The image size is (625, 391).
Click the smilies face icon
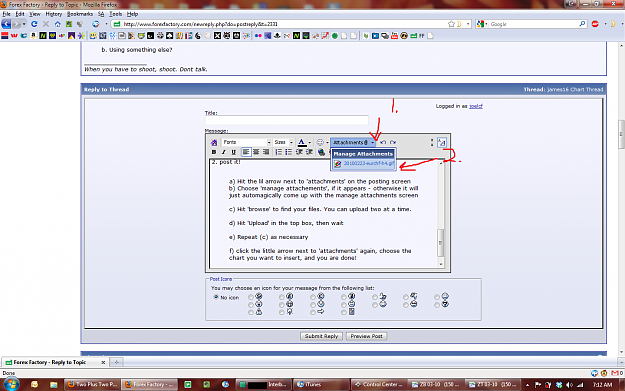pos(320,142)
